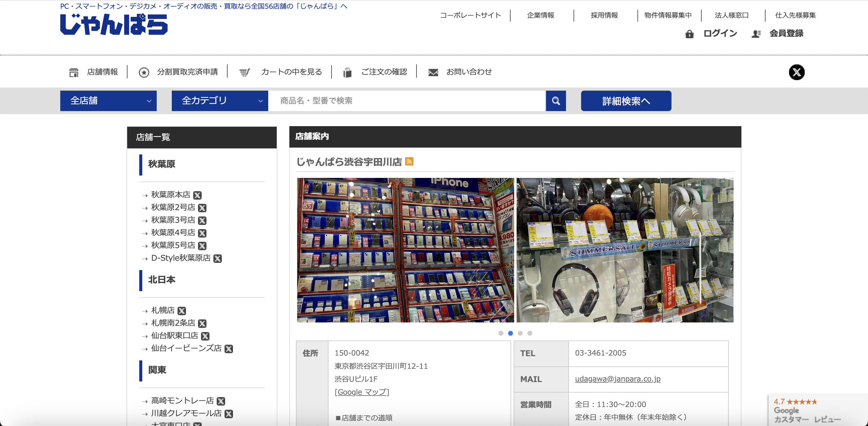Open the 仕入先様募集 menu item
868x426 pixels.
[795, 15]
